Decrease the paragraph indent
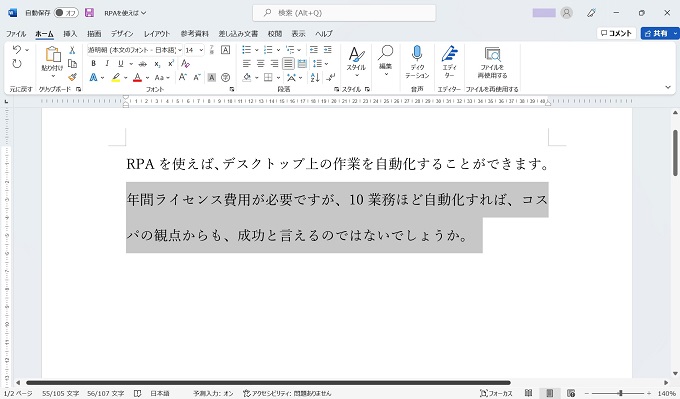The width and height of the screenshot is (680, 399). pos(314,50)
